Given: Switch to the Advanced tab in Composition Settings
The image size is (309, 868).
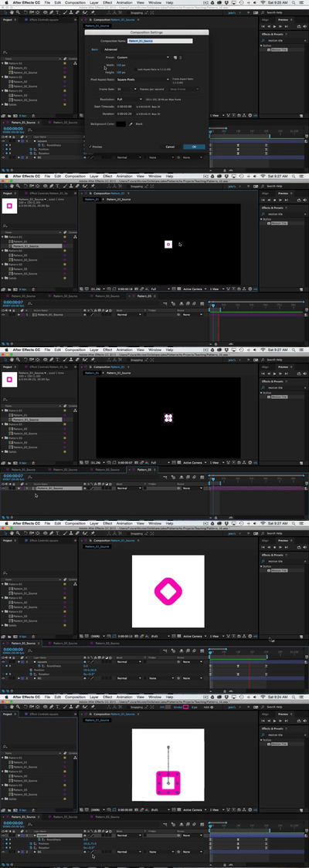Looking at the screenshot, I should [110, 49].
